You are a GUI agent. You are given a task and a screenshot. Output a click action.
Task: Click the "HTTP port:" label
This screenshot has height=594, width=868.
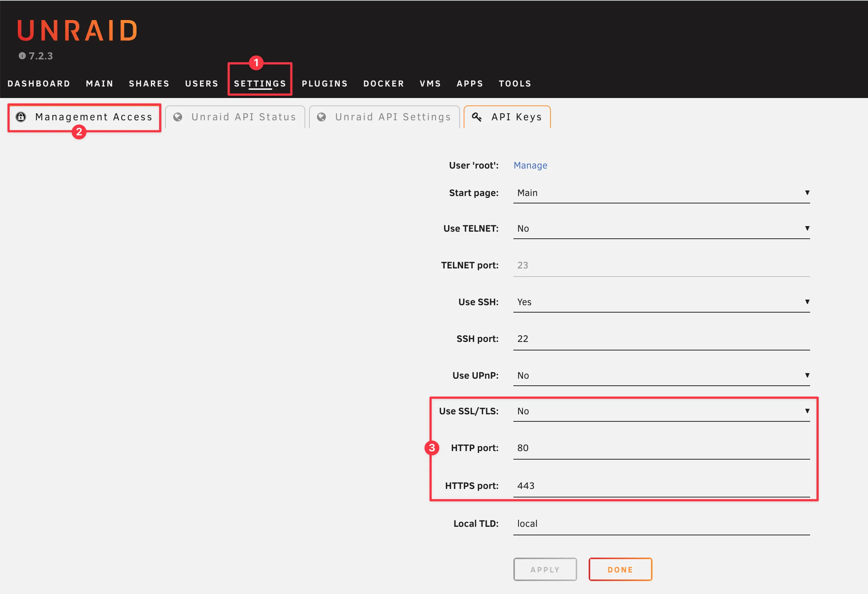click(475, 448)
